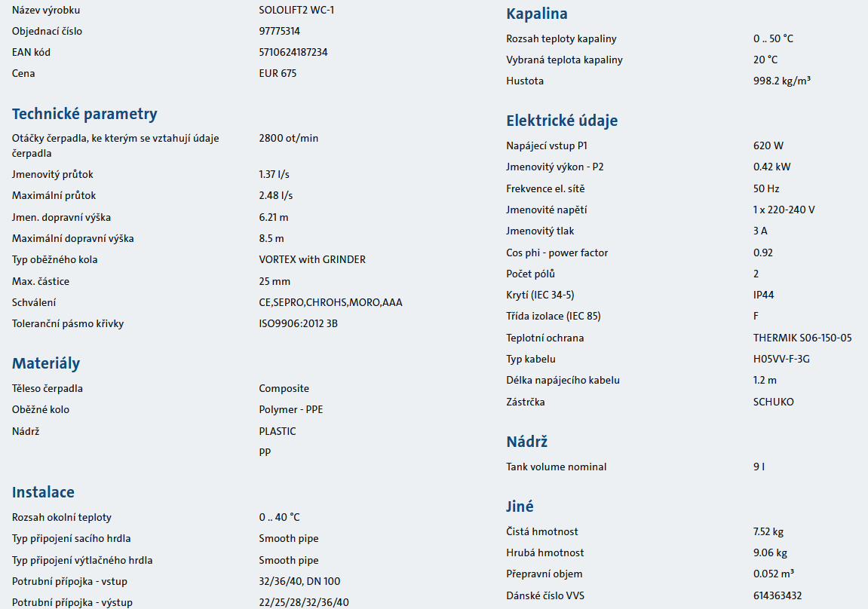Image resolution: width=868 pixels, height=609 pixels.
Task: Click Smooth pipe for discharge connection
Action: (x=289, y=560)
